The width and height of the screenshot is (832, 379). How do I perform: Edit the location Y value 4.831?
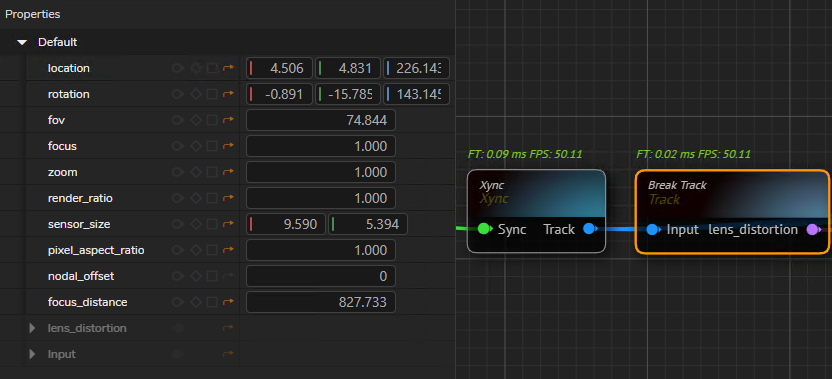tap(348, 68)
